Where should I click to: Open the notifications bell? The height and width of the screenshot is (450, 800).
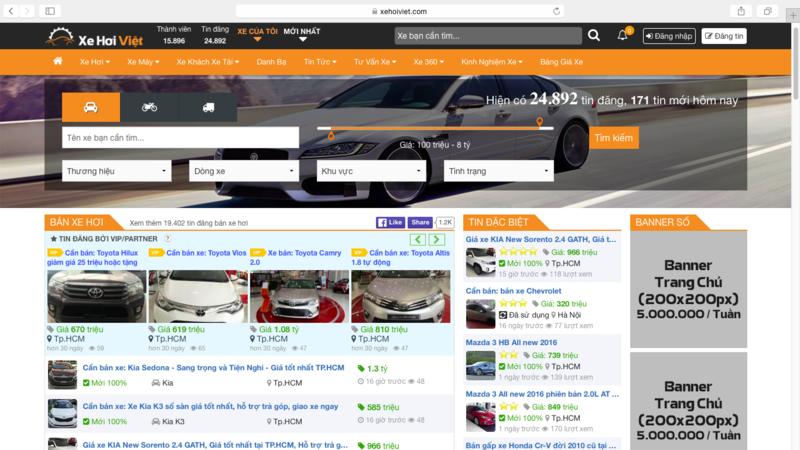coord(622,35)
